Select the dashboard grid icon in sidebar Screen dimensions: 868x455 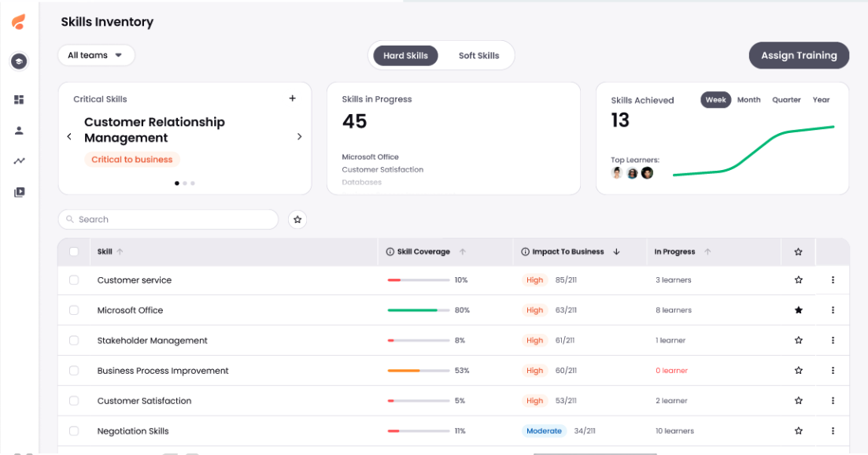[18, 100]
